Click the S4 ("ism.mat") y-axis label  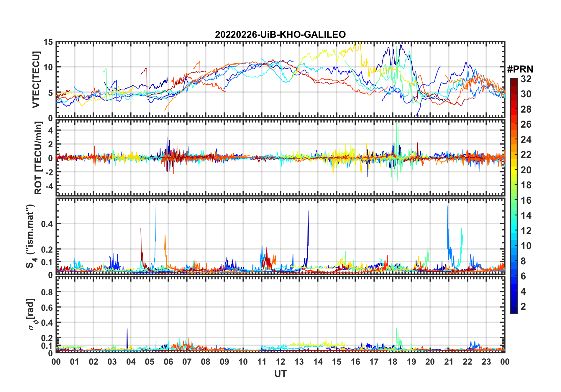coord(31,236)
